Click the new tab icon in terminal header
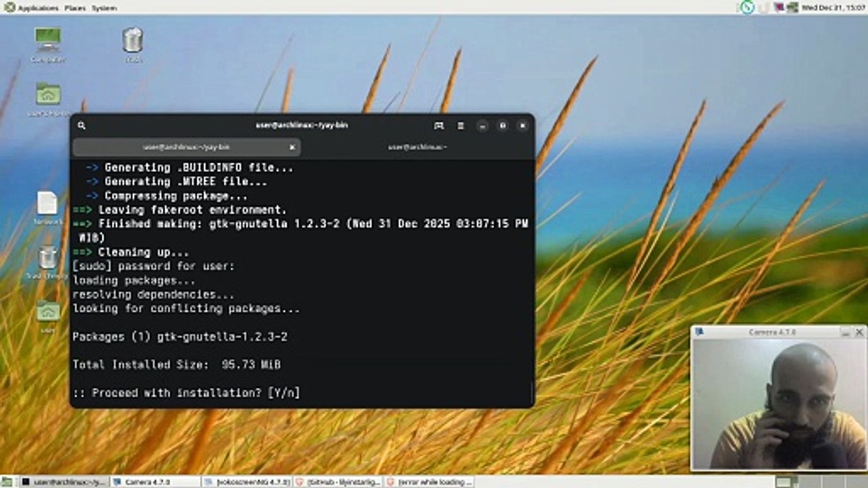 (x=439, y=125)
